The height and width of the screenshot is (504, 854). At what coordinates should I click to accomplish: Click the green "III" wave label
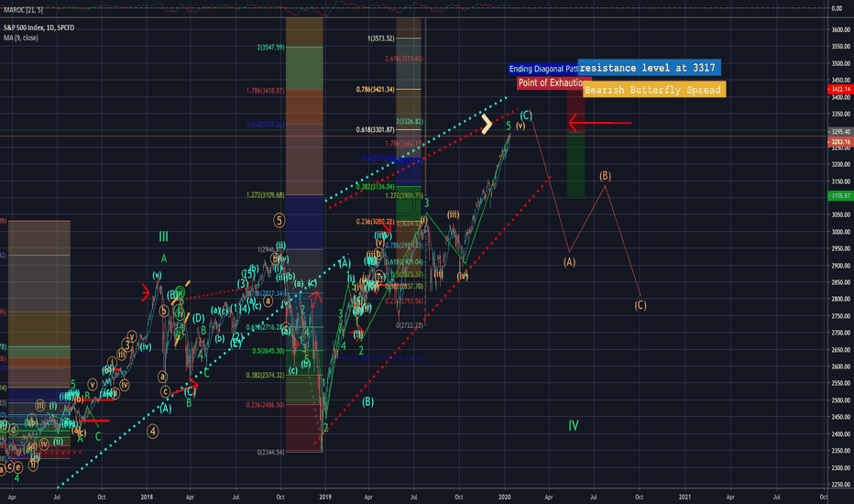click(163, 236)
